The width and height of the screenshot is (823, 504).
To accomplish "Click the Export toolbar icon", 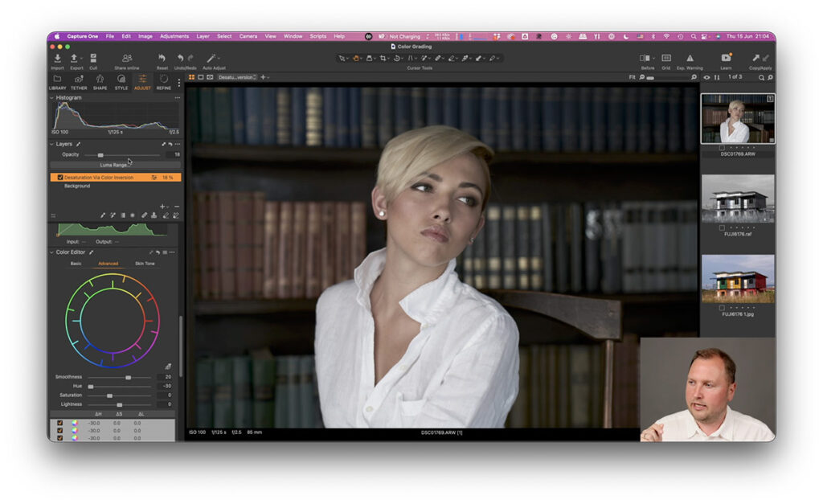I will point(74,58).
